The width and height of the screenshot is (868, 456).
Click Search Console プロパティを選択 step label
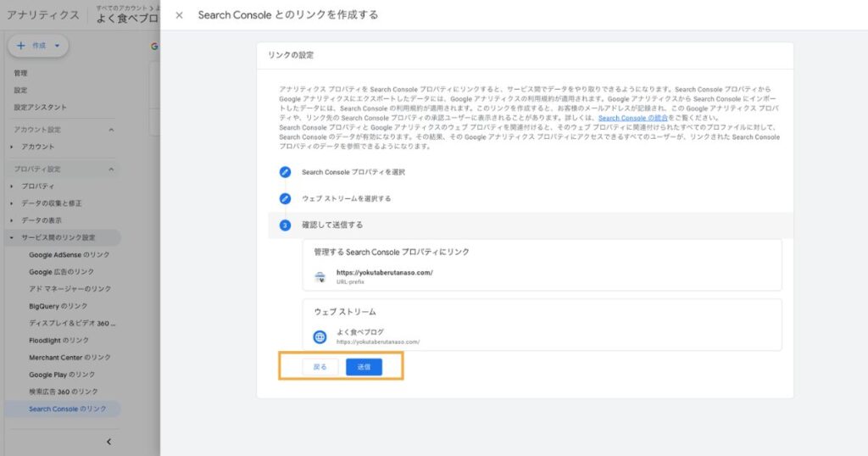coord(353,172)
